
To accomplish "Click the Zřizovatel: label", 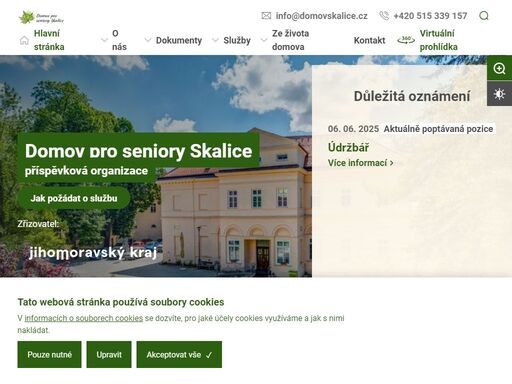I will coord(38,224).
